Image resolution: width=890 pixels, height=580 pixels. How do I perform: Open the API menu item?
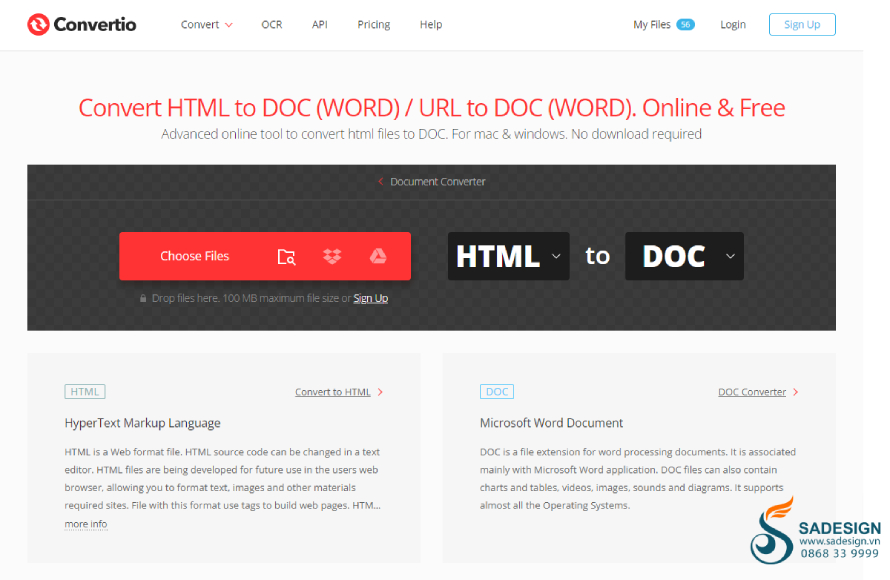coord(320,24)
